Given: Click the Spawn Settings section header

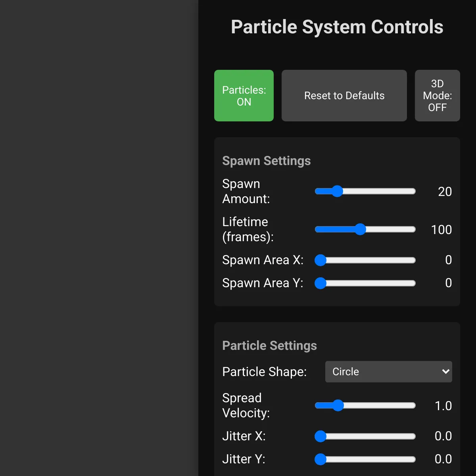Looking at the screenshot, I should [x=267, y=161].
